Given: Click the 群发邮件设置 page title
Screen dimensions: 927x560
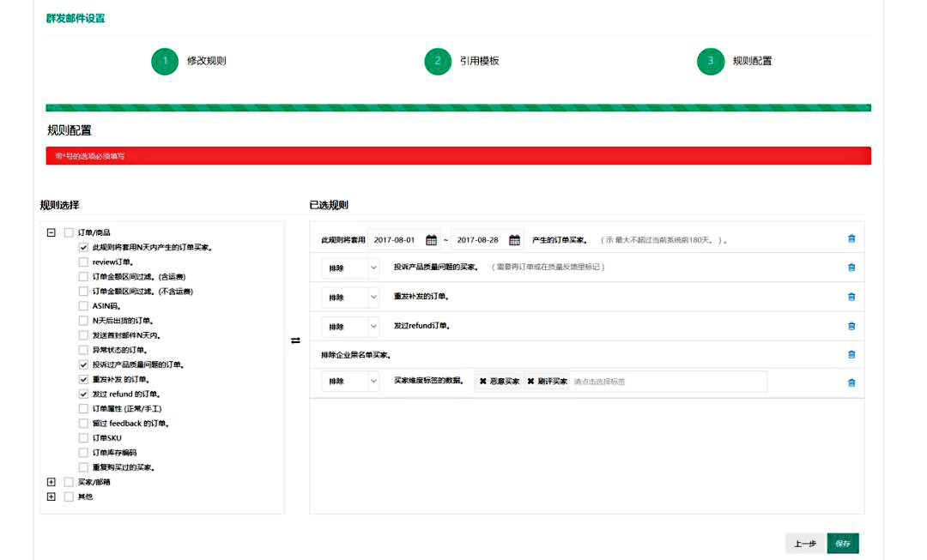Looking at the screenshot, I should click(x=76, y=18).
